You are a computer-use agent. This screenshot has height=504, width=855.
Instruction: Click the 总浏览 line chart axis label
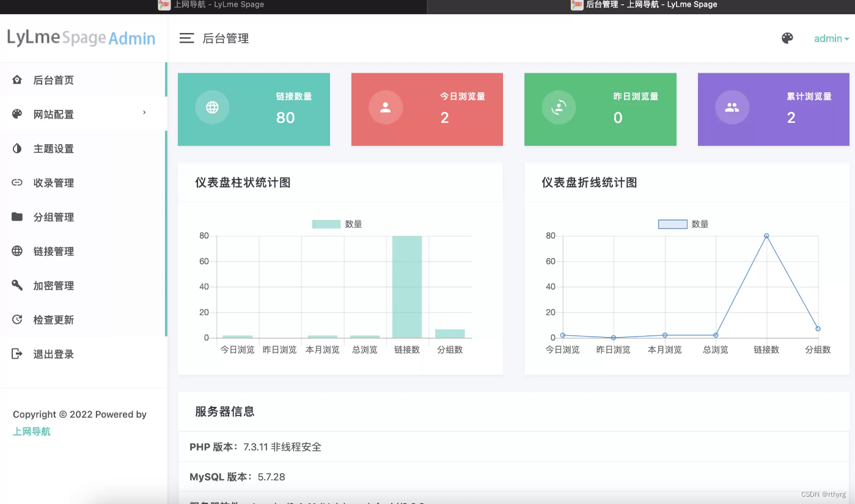click(716, 350)
